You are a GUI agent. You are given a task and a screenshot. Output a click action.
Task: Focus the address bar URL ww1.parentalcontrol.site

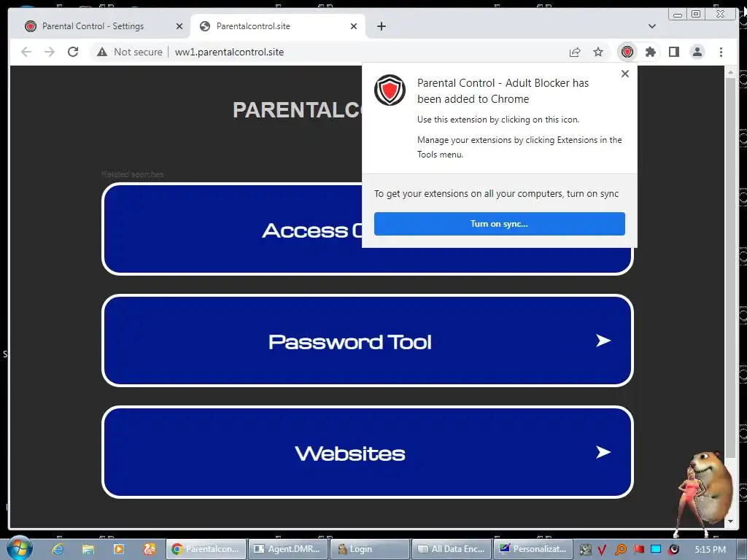point(229,52)
